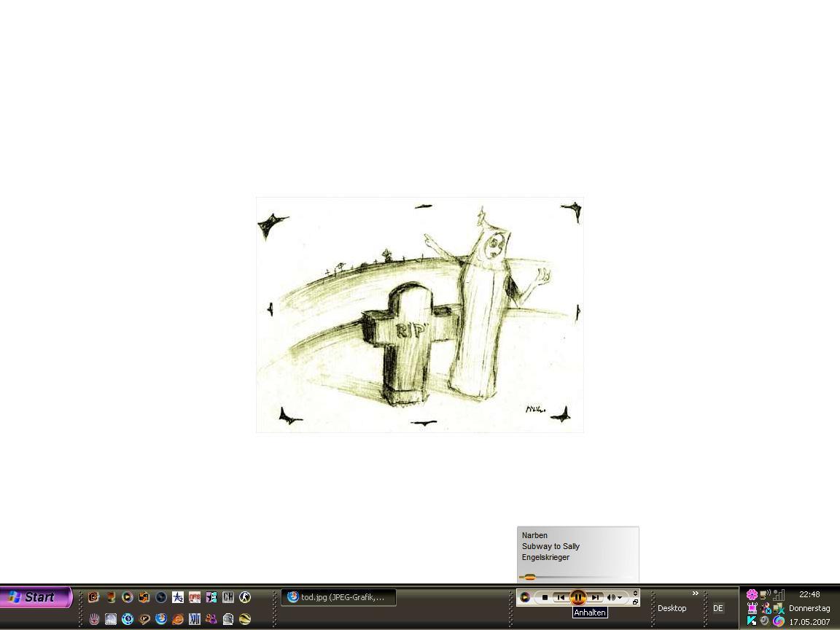The height and width of the screenshot is (630, 840).
Task: Restore the Windows Media Player window
Action: [635, 602]
